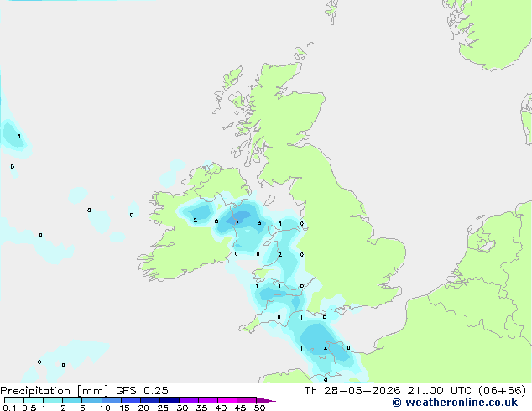Image resolution: width=532 pixels, height=411 pixels.
Task: Click the above-50 mm legend arrow tip
Action: click(x=266, y=400)
